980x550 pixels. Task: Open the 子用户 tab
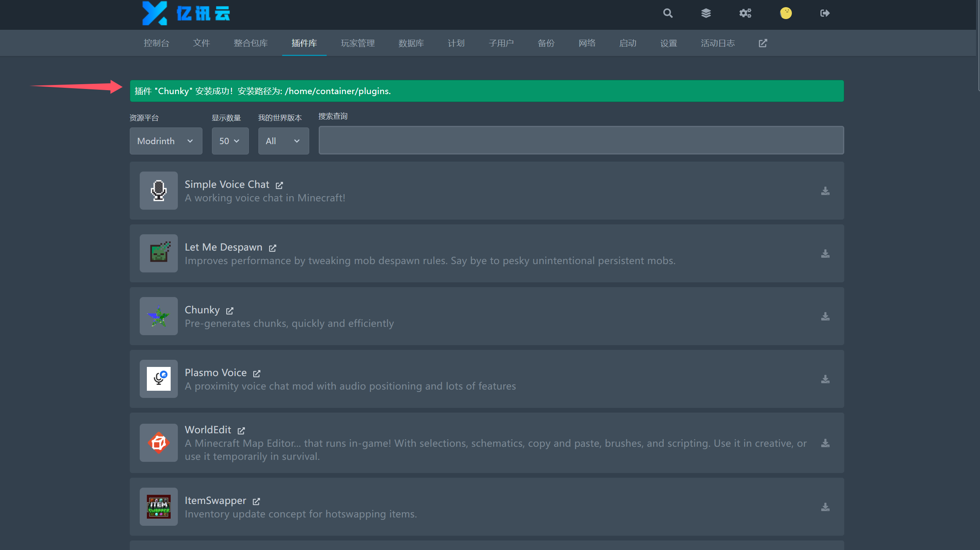coord(501,43)
